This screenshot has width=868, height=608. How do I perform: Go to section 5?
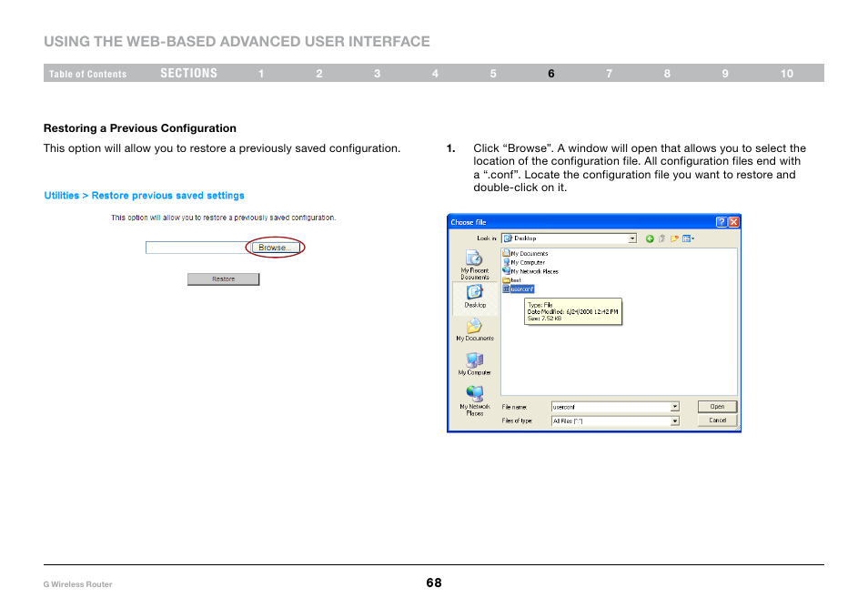coord(492,74)
